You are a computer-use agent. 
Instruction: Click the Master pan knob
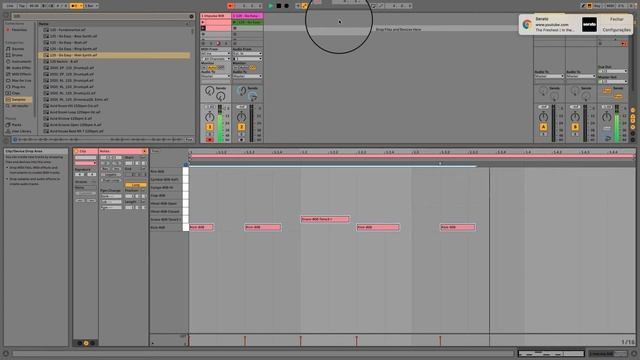point(607,117)
